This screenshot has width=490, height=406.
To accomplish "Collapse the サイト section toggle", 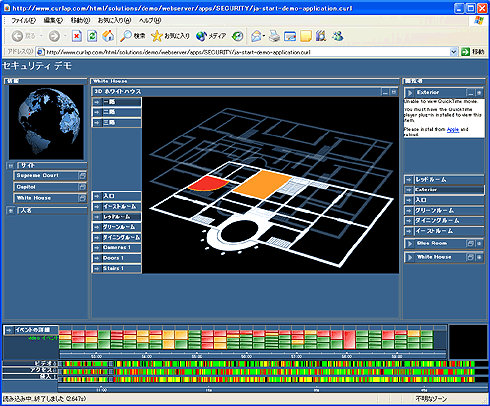I will pyautogui.click(x=11, y=165).
